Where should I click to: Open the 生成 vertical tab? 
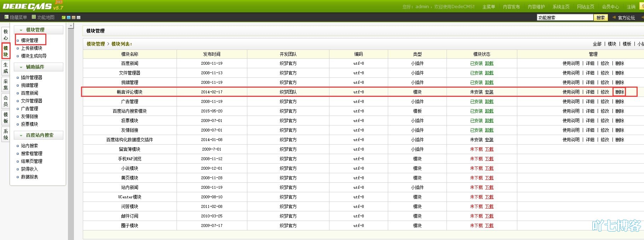tap(6, 68)
